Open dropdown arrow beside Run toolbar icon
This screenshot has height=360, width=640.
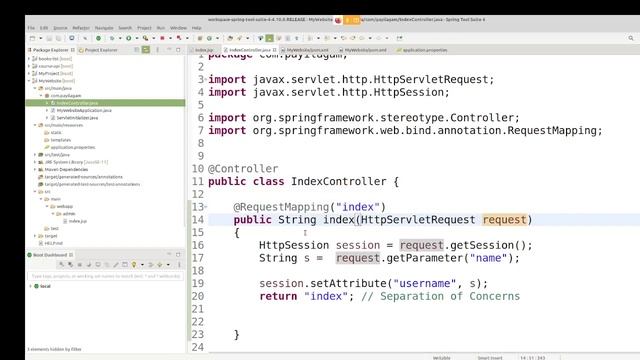[x=136, y=38]
